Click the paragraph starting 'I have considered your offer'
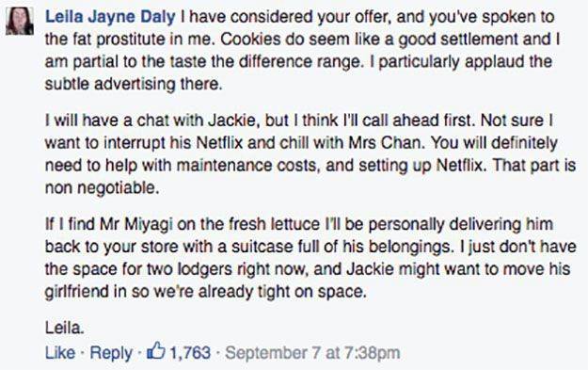The image size is (588, 370). tap(303, 50)
